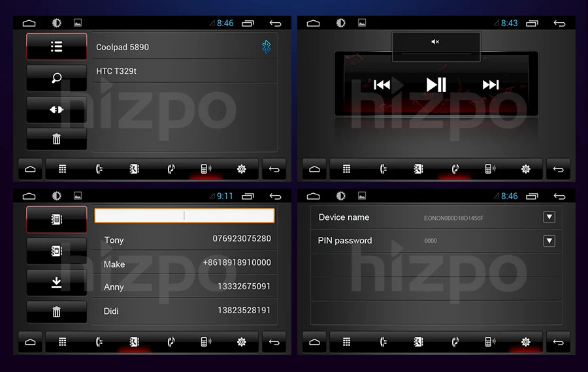Image resolution: width=588 pixels, height=372 pixels.
Task: Expand the PIN password dropdown
Action: (549, 241)
